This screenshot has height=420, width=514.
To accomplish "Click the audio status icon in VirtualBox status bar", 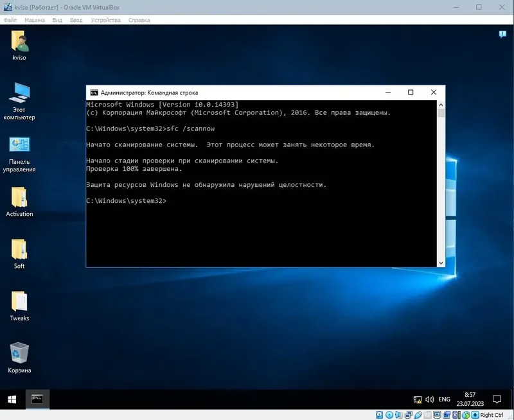I will [397, 415].
